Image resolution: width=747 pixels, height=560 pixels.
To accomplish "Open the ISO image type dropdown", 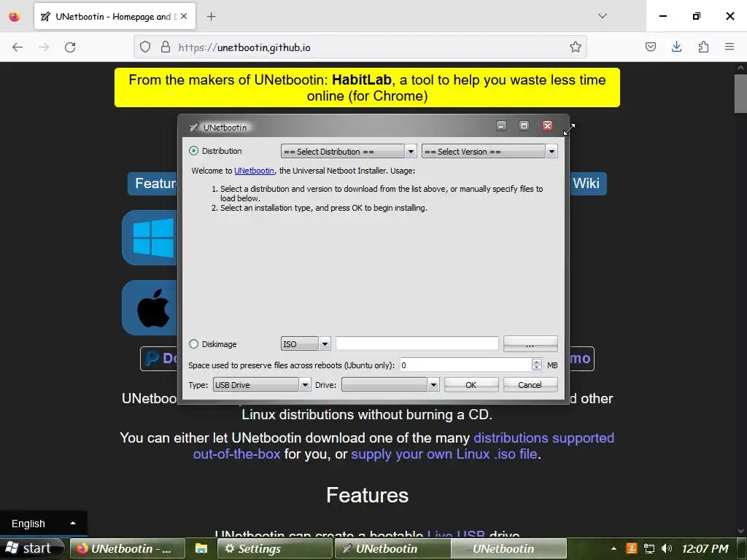I will tap(306, 344).
